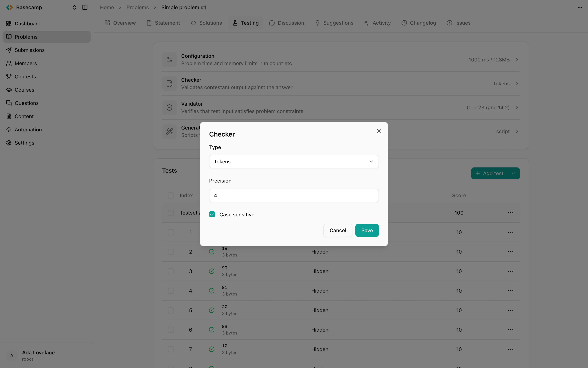Image resolution: width=588 pixels, height=368 pixels.
Task: Open the Activity tab
Action: (x=377, y=23)
